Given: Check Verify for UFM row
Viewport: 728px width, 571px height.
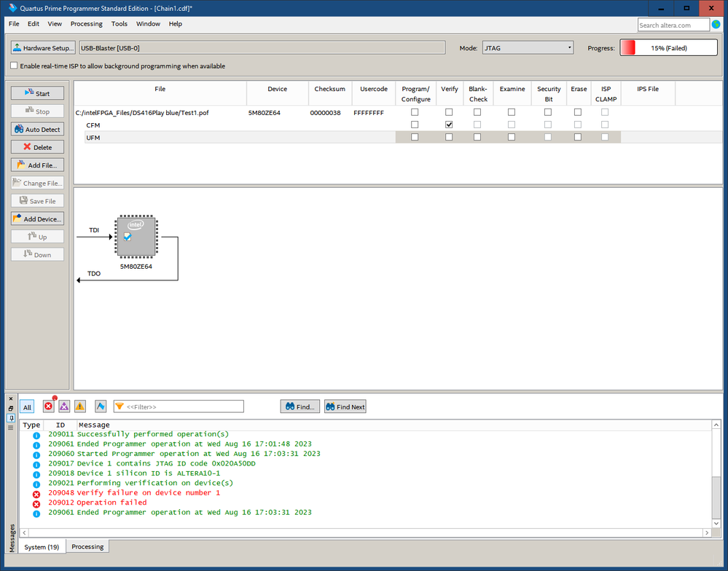Looking at the screenshot, I should tap(448, 138).
